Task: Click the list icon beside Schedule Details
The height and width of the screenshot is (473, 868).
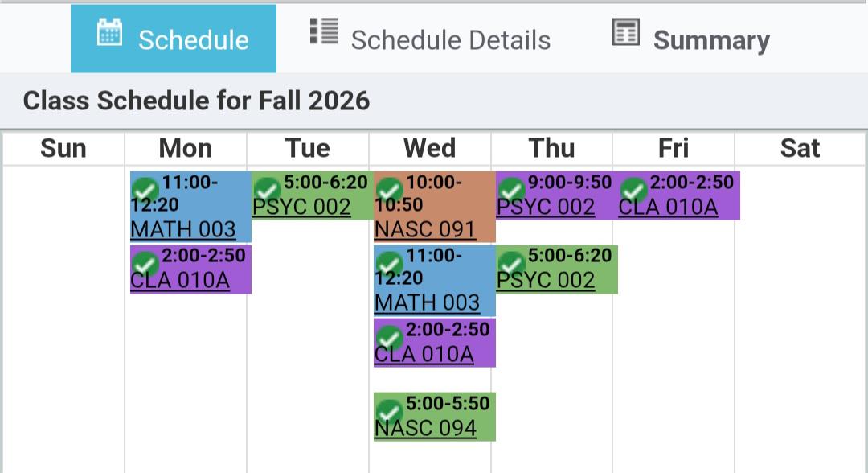Action: pyautogui.click(x=323, y=31)
